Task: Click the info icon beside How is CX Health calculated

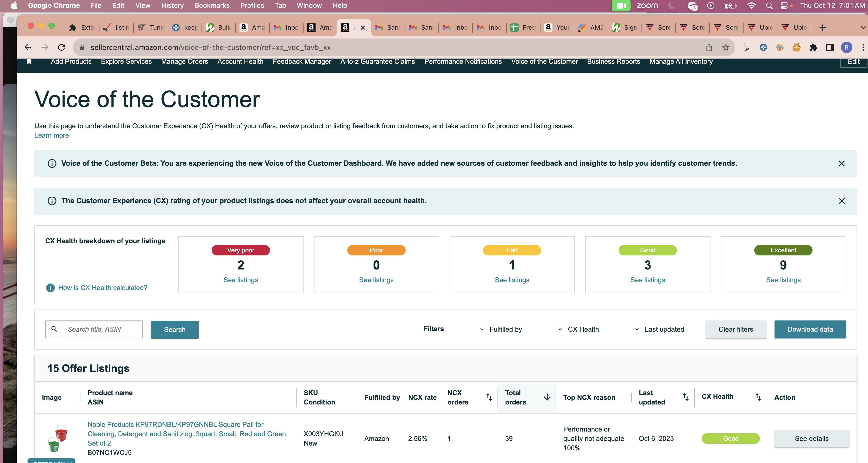Action: coord(50,288)
